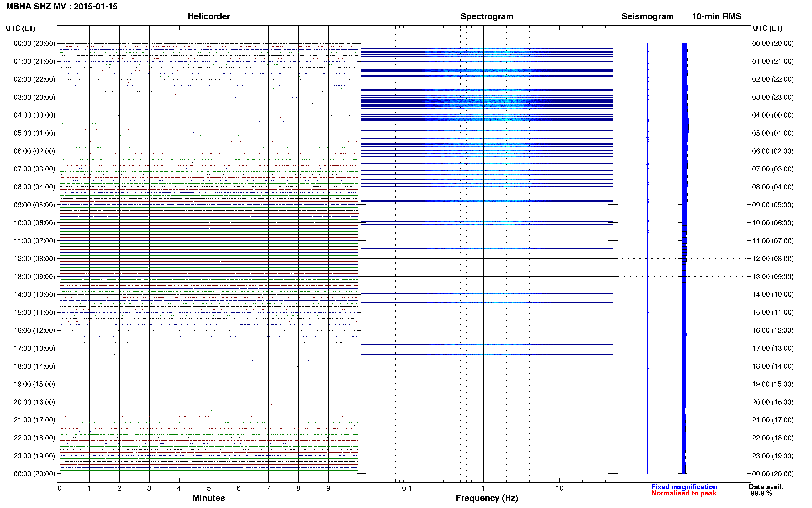Click the '0.1' tick on the Frequency axis
Viewport: 812px width, 508px height.
tap(407, 488)
